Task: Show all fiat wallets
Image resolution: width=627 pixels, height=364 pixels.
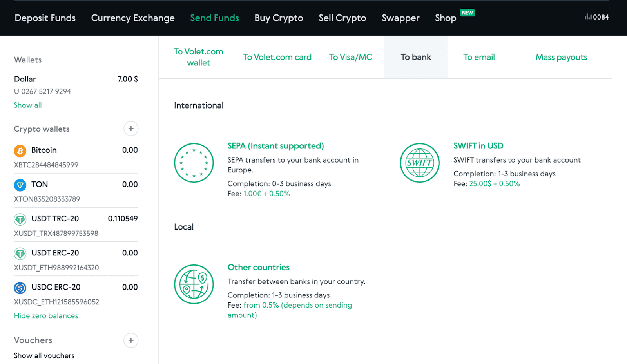Action: [x=28, y=105]
